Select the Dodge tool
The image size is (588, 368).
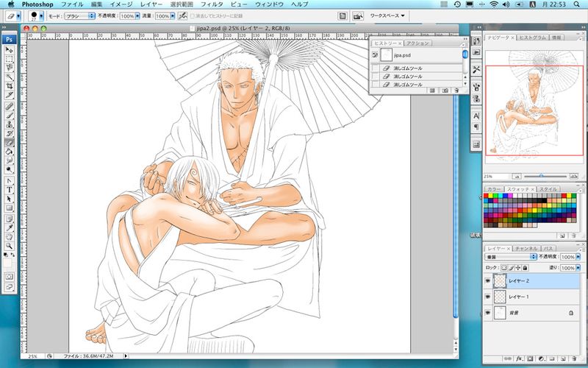point(9,169)
